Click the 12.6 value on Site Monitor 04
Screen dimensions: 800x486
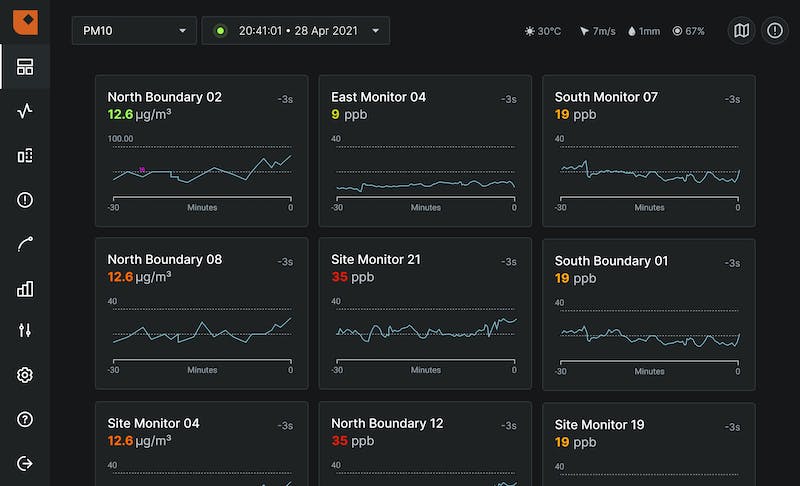coord(120,441)
